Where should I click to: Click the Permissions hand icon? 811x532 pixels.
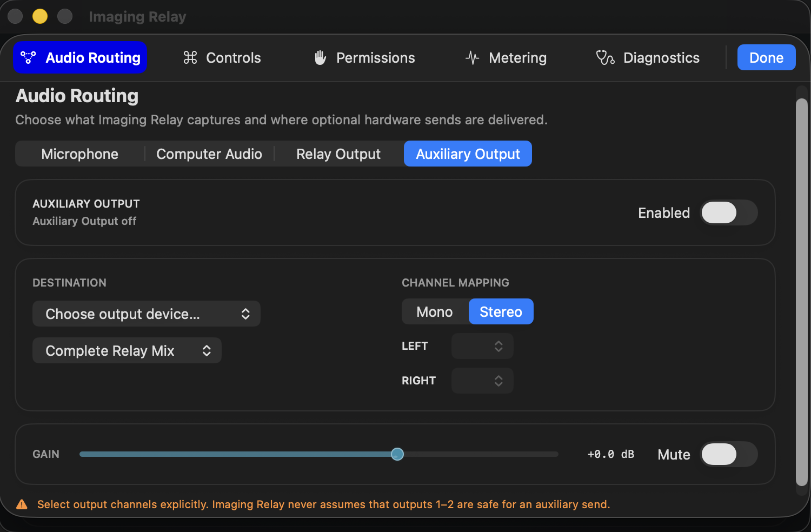pyautogui.click(x=321, y=57)
